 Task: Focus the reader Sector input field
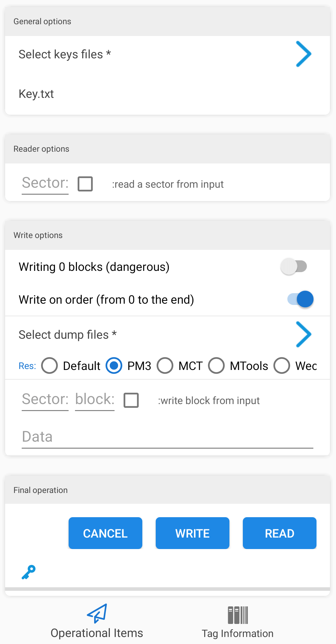(45, 184)
